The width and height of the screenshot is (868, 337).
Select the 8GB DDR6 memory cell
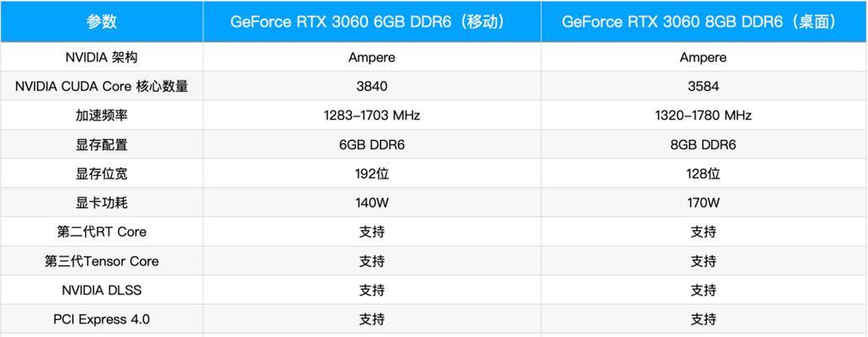click(703, 145)
